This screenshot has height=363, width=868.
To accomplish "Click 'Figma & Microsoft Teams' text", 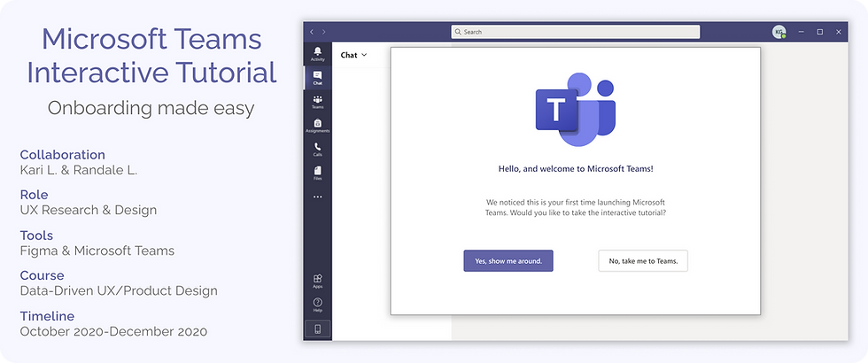I will [97, 251].
